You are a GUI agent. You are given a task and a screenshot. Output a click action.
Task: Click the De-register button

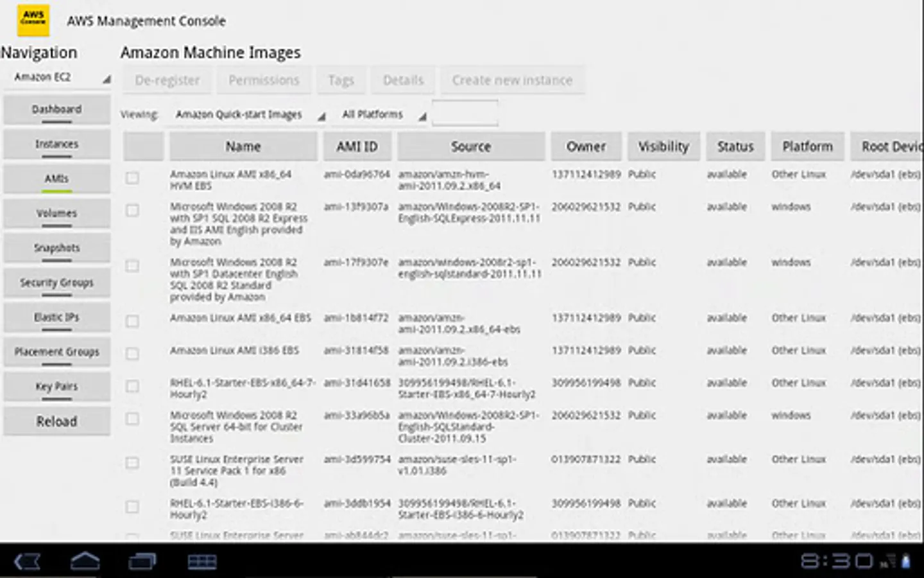[167, 80]
